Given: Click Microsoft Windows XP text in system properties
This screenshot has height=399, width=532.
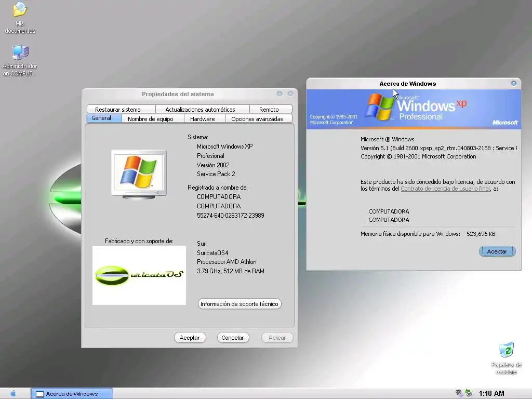Looking at the screenshot, I should click(x=224, y=147).
